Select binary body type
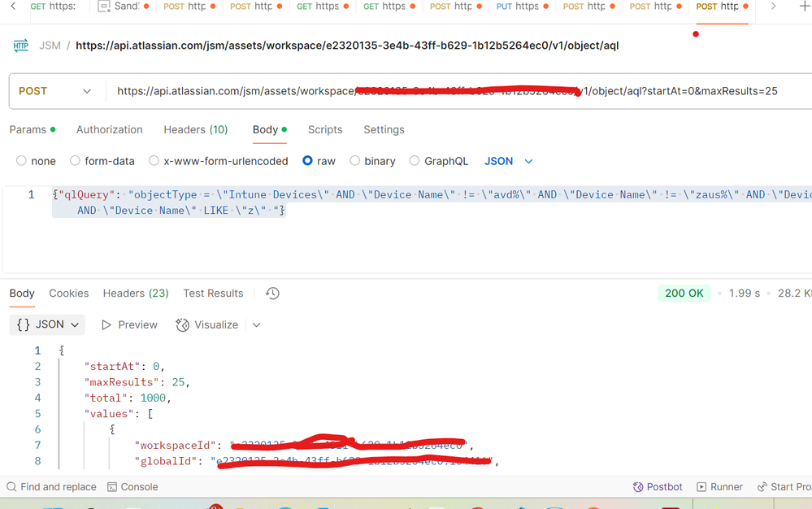The image size is (812, 509). [x=372, y=161]
